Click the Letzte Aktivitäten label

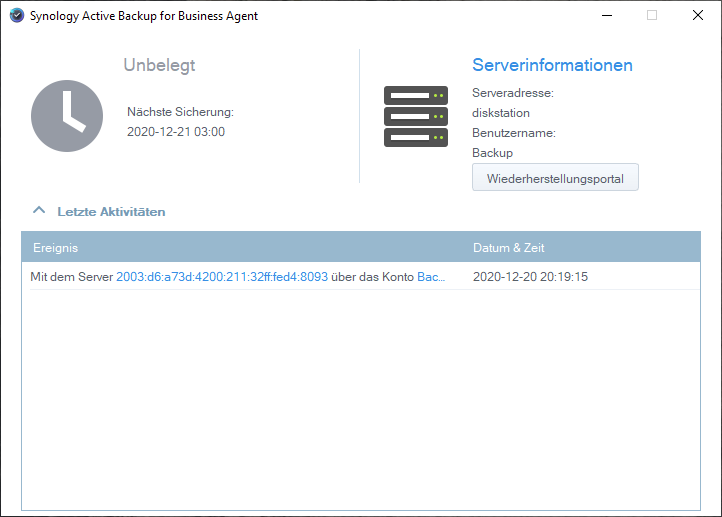pos(111,212)
